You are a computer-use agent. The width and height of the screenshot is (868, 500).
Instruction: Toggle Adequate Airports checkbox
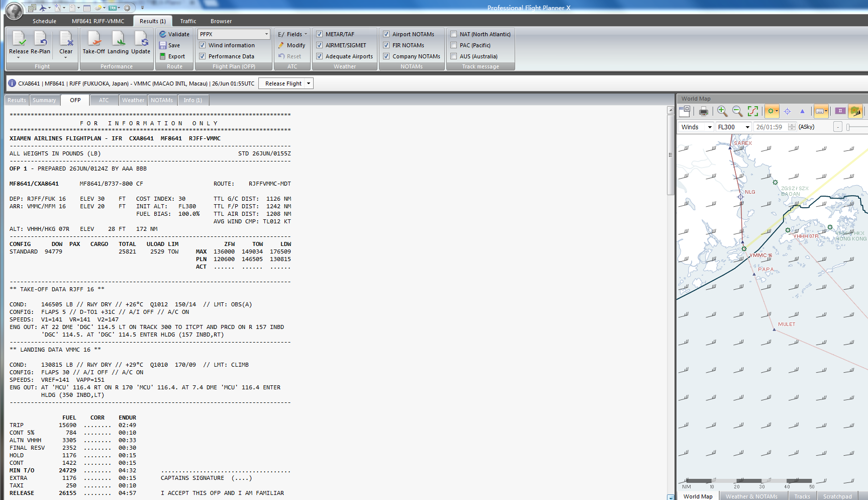point(319,56)
